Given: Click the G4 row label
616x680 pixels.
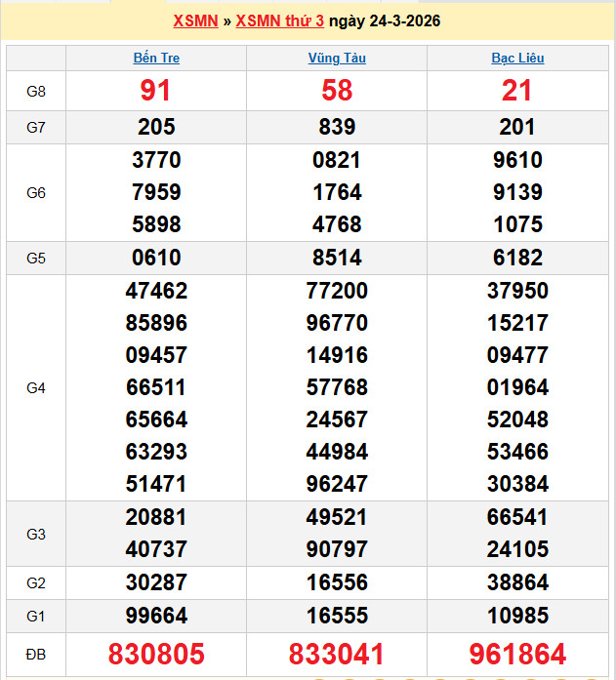Looking at the screenshot, I should click(36, 387).
